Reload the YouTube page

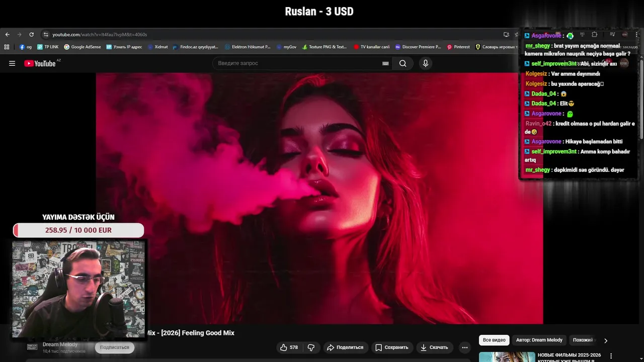(31, 35)
